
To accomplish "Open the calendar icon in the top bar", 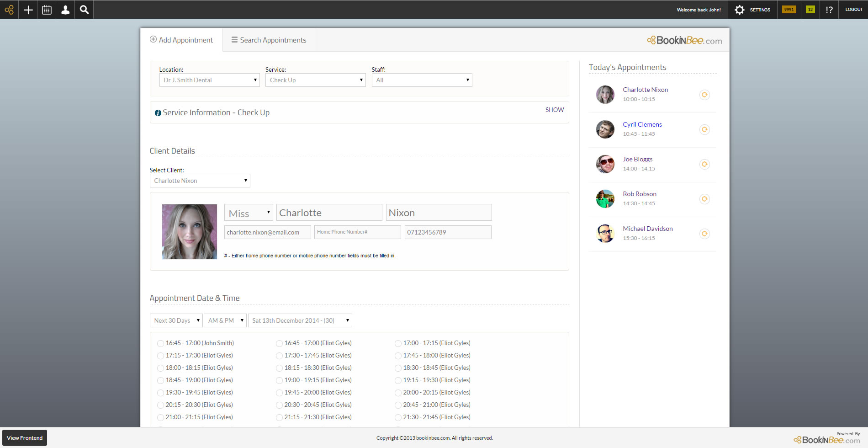I will point(47,10).
